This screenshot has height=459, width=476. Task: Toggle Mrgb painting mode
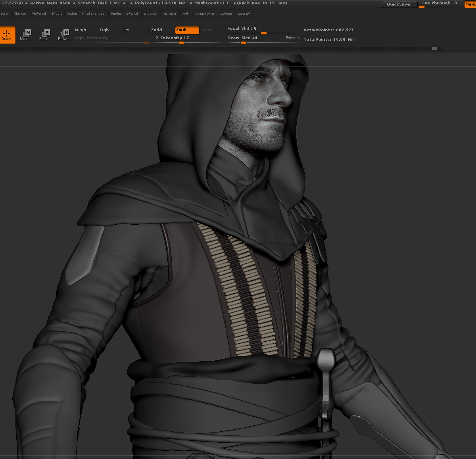pyautogui.click(x=86, y=30)
